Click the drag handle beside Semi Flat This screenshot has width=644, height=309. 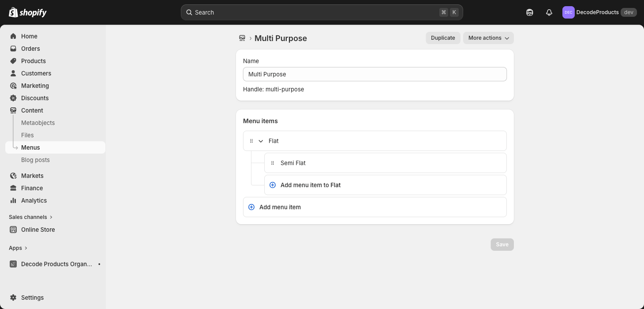273,163
